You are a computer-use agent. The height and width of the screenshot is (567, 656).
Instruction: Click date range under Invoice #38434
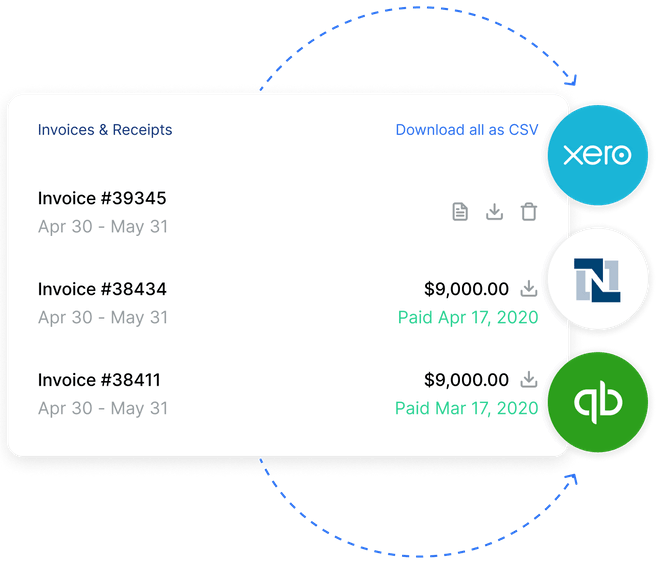[103, 318]
